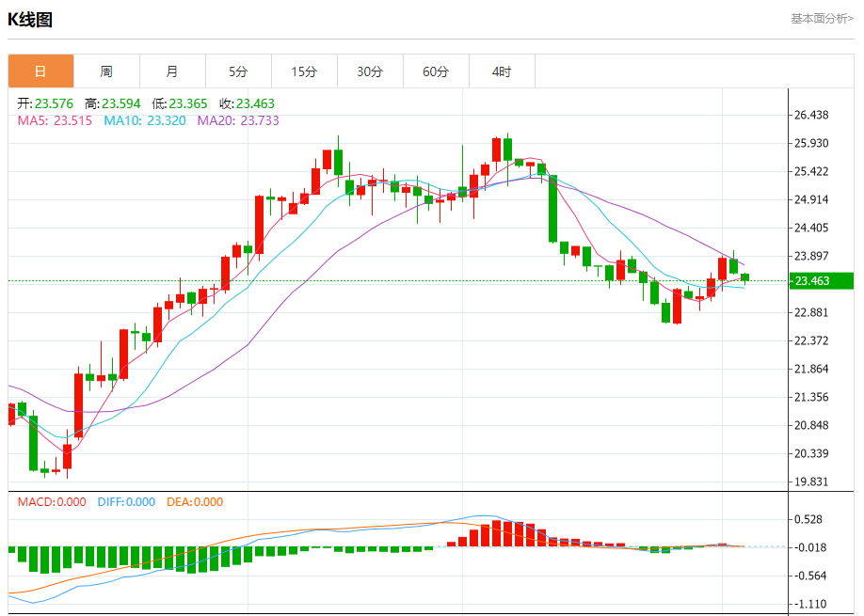Click the 开:23.576 open price value
This screenshot has height=616, width=864.
coord(45,103)
